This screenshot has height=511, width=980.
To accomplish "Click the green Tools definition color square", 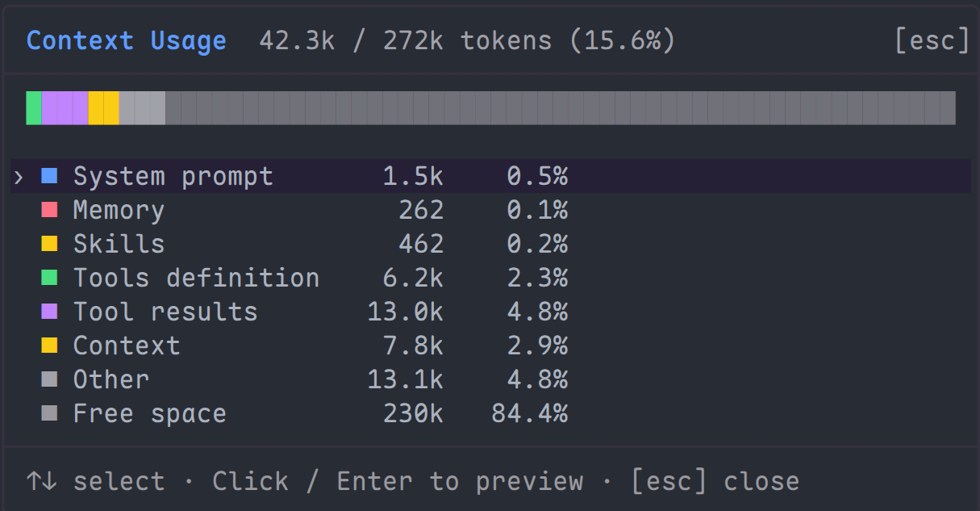I will [49, 278].
